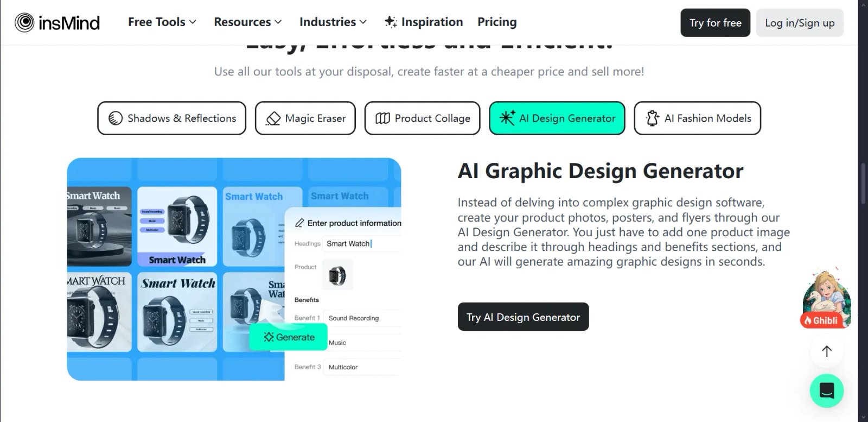Click the sparkle icon beside Inspiration
This screenshot has width=868, height=422.
(x=391, y=22)
